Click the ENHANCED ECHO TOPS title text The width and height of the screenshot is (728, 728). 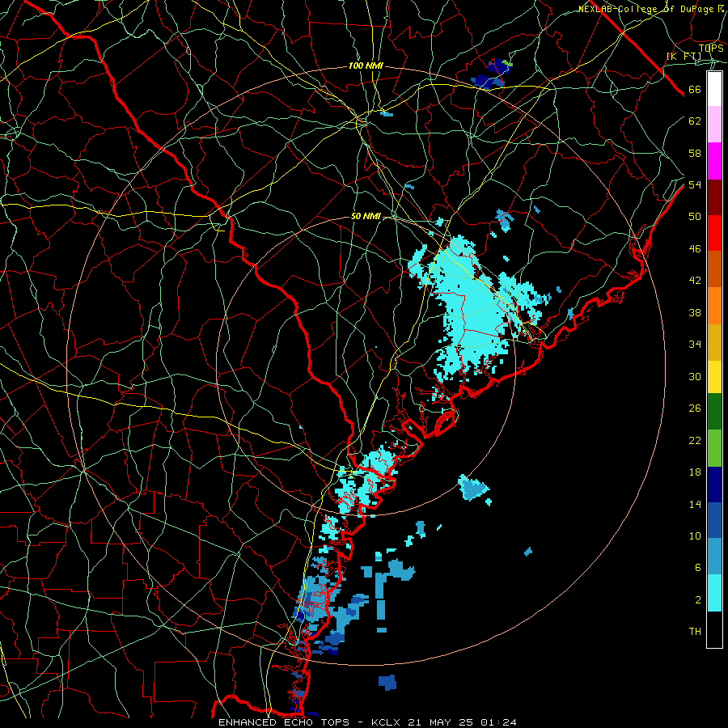[283, 722]
